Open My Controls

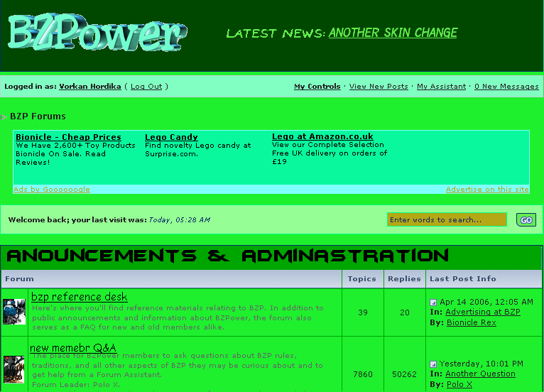[x=317, y=87]
